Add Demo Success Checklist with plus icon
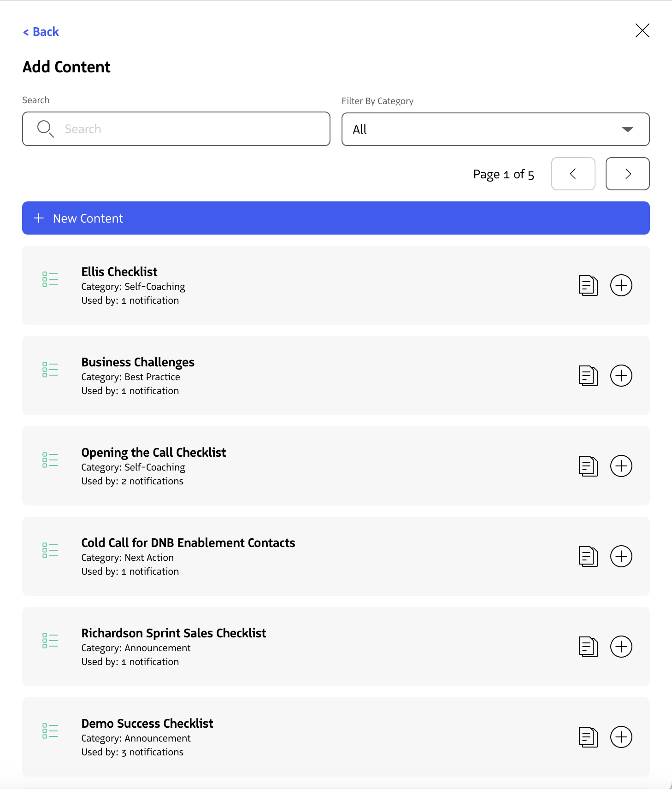The width and height of the screenshot is (672, 789). click(x=621, y=737)
